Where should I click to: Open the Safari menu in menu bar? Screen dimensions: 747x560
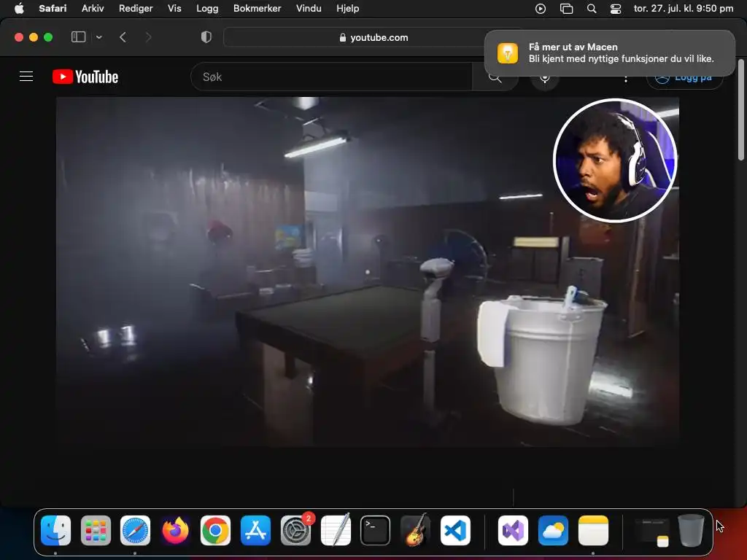click(x=53, y=8)
